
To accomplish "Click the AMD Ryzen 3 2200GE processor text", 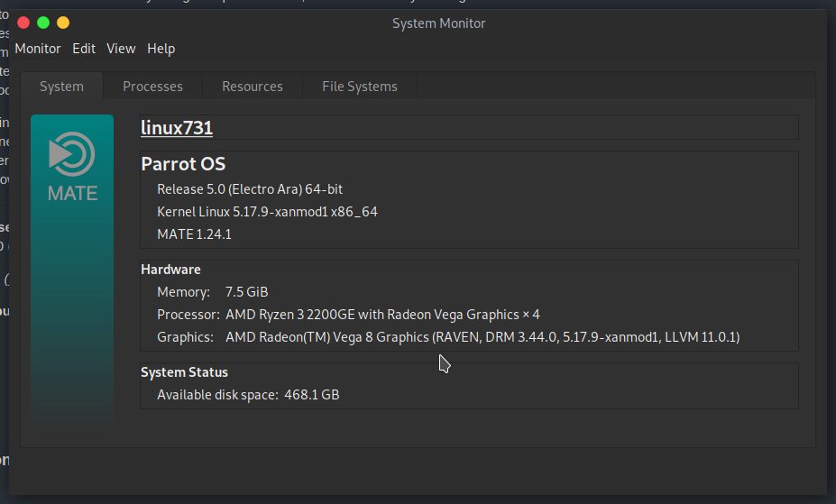I will (x=382, y=315).
